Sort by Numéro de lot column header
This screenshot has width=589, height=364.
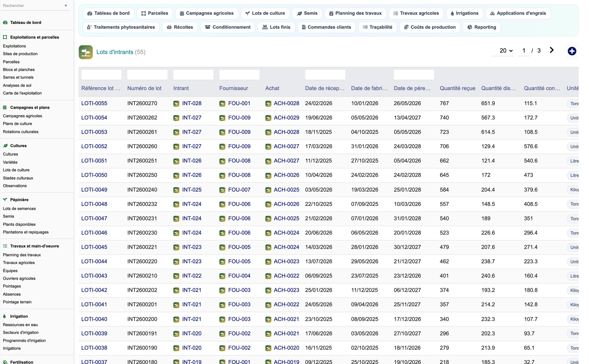(x=144, y=88)
